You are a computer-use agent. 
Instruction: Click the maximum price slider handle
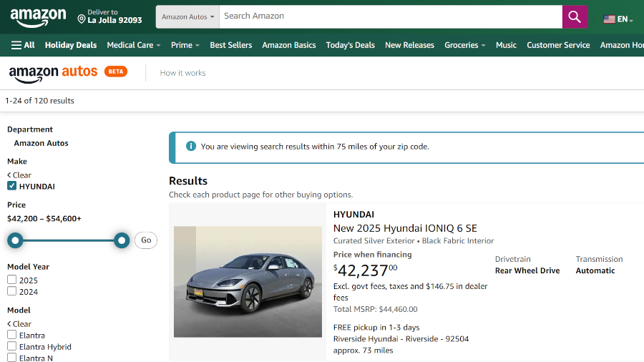point(122,240)
